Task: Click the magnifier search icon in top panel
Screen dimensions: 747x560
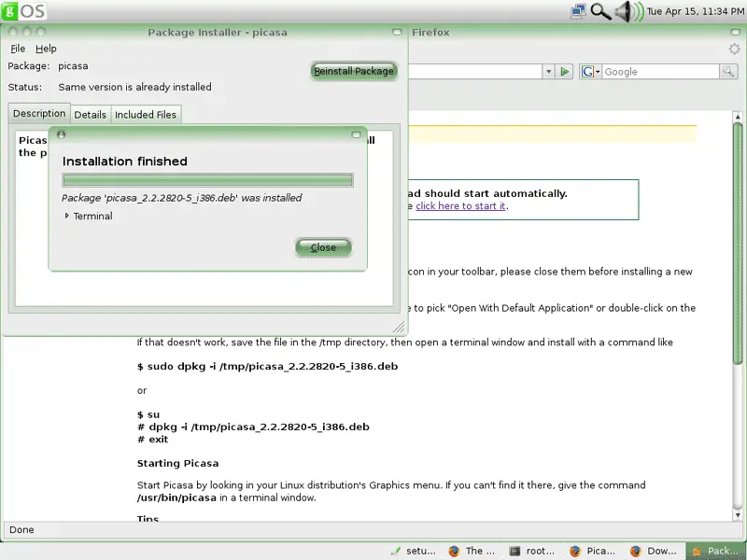Action: 600,11
